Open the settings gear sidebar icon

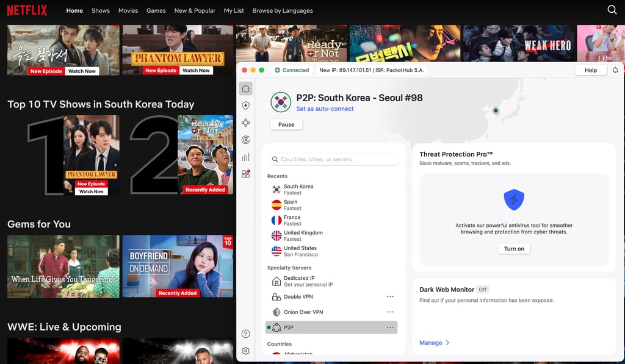[x=245, y=351]
